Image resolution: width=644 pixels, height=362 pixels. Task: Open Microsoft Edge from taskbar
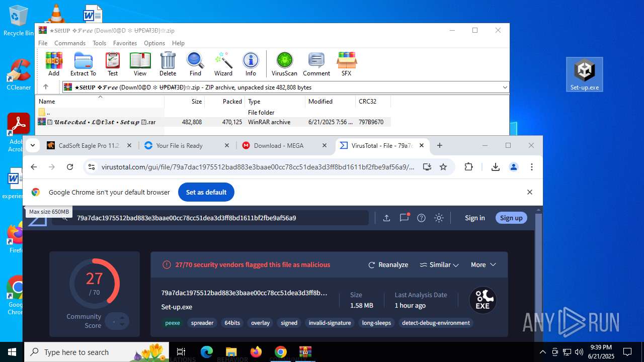[x=207, y=352]
